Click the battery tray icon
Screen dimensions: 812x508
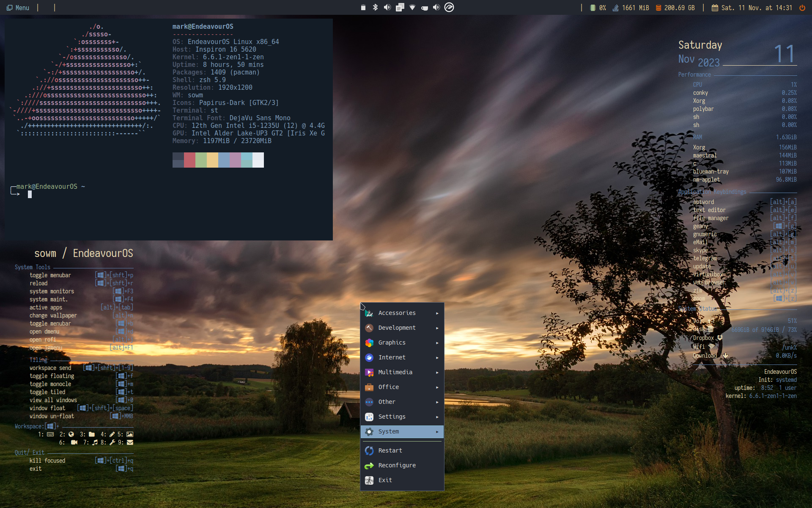[x=363, y=7]
